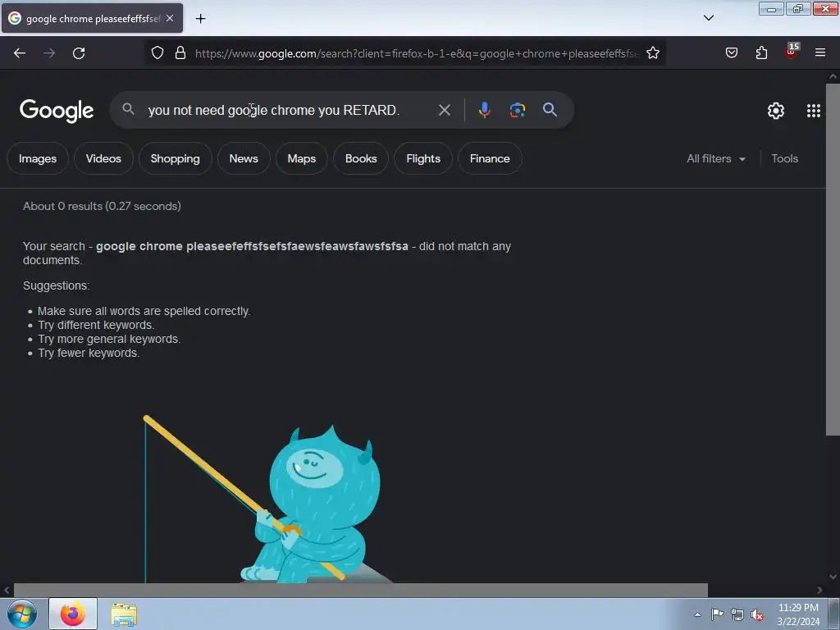Switch to Books results
The width and height of the screenshot is (840, 630).
(x=361, y=158)
